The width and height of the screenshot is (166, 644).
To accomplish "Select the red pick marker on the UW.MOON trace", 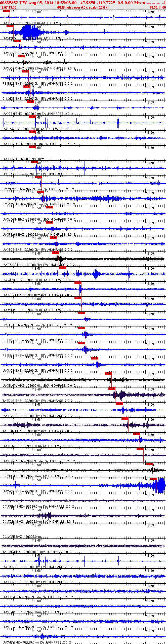I will point(49,207).
